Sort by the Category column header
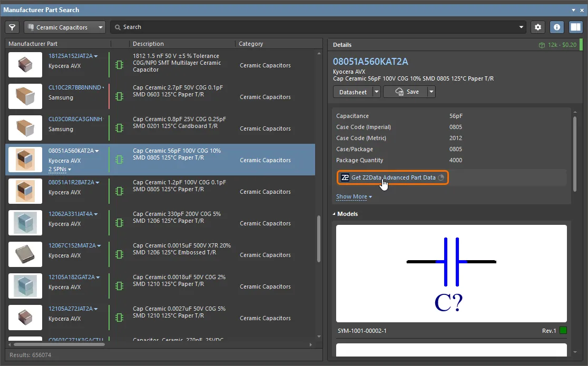The width and height of the screenshot is (588, 366). [251, 44]
